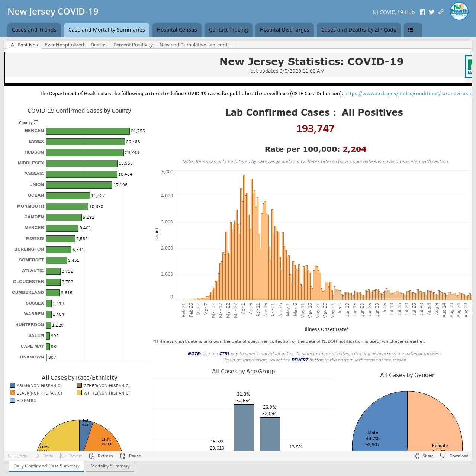Open the NJ Health logo

[459, 11]
